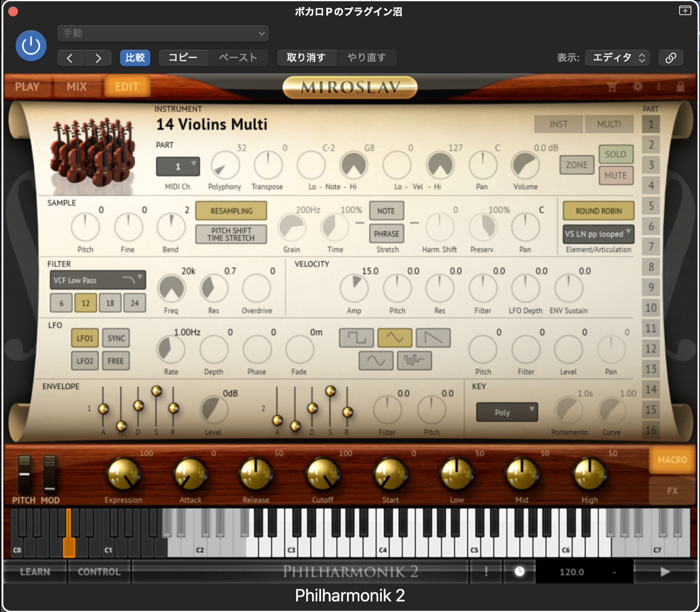Click the Mid EQ macro knob
Viewport: 700px width, 612px height.
pos(521,474)
